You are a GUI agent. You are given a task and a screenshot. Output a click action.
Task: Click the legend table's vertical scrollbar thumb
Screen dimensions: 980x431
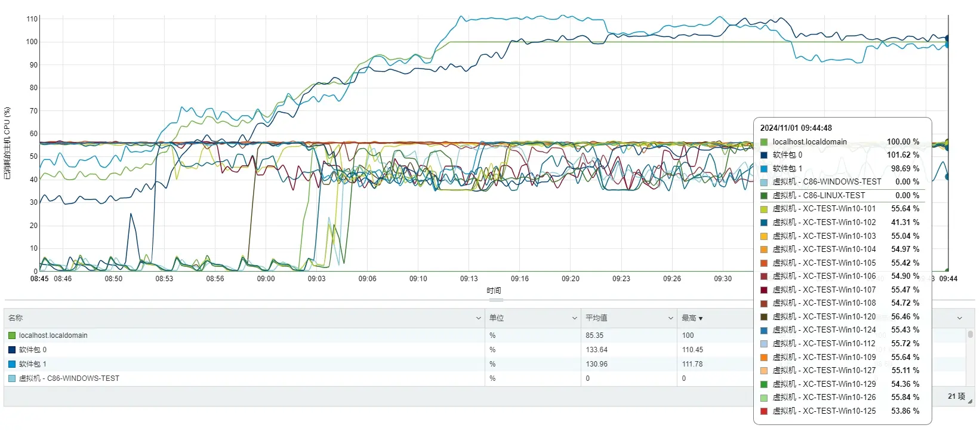(970, 334)
